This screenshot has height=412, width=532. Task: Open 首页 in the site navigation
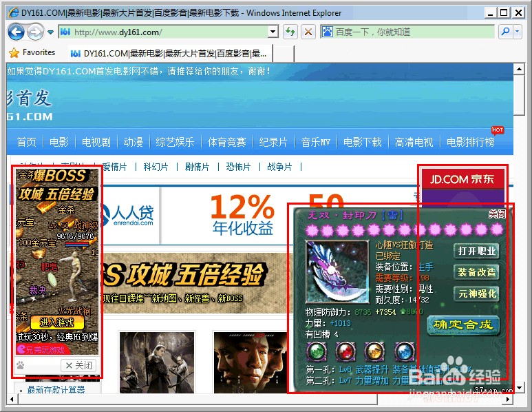coord(26,142)
